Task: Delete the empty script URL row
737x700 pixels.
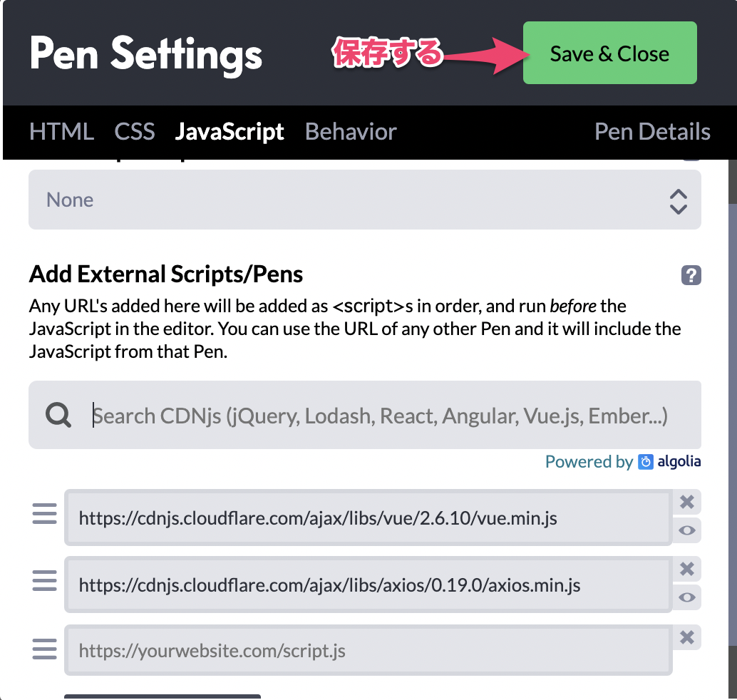Action: point(687,637)
